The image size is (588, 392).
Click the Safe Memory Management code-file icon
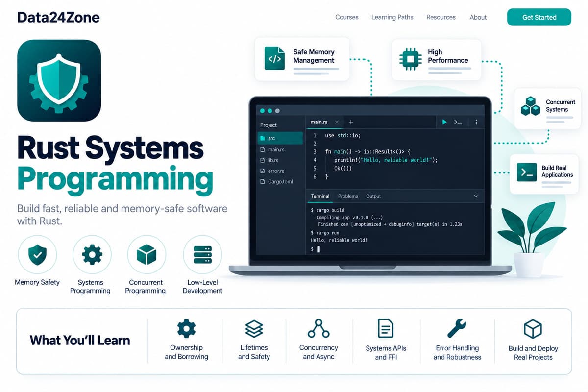click(x=274, y=59)
